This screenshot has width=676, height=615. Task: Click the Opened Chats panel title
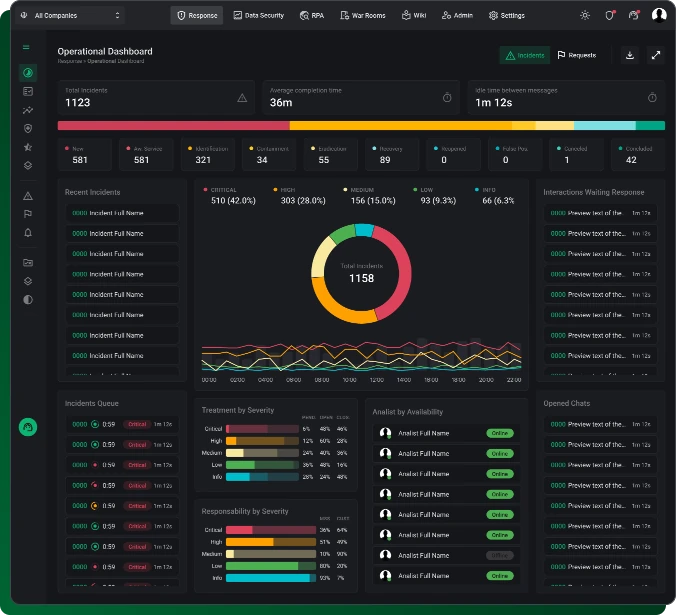click(x=566, y=403)
